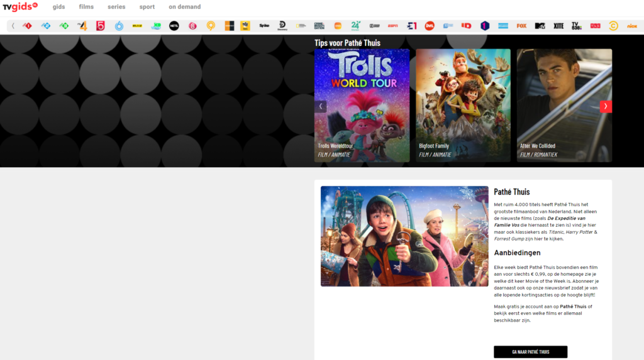Screen dimensions: 644x360
Task: Open the Trolls Wereldtour poster
Action: [362, 106]
